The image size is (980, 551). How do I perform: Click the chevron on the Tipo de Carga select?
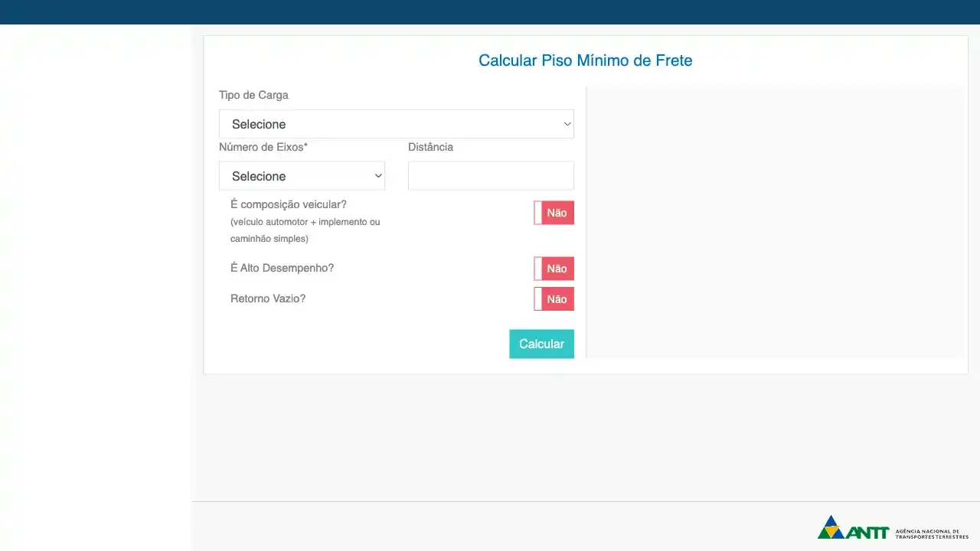point(567,124)
